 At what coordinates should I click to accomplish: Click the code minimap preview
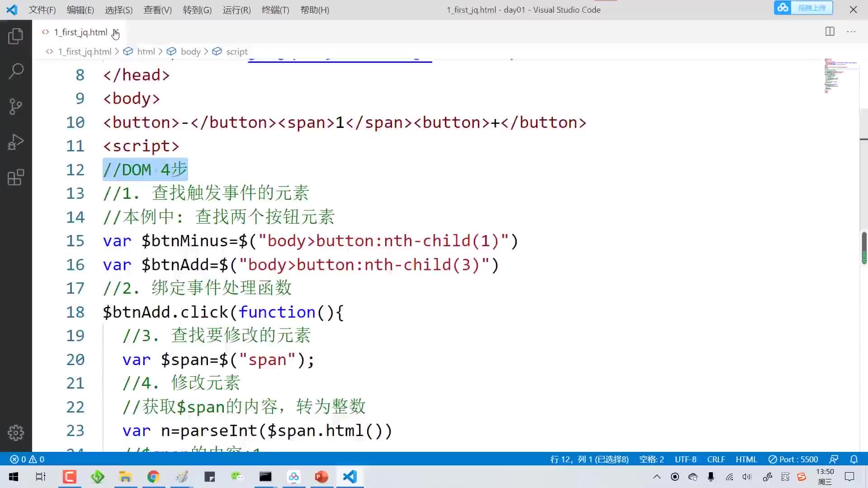click(841, 76)
